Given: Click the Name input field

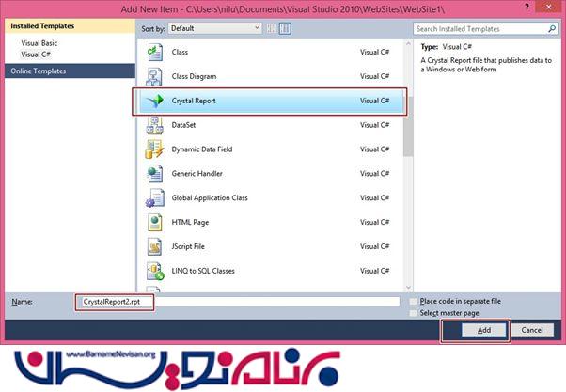Looking at the screenshot, I should pyautogui.click(x=239, y=302).
